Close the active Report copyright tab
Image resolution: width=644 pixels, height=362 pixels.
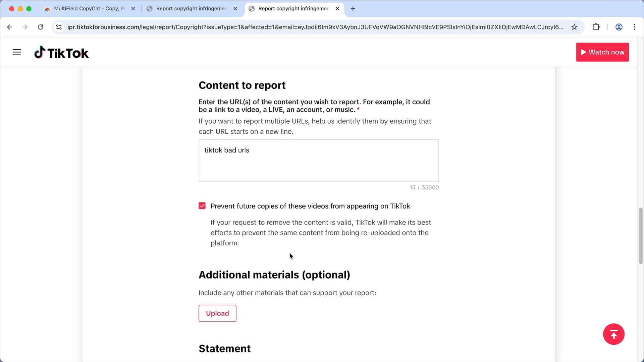pyautogui.click(x=337, y=9)
